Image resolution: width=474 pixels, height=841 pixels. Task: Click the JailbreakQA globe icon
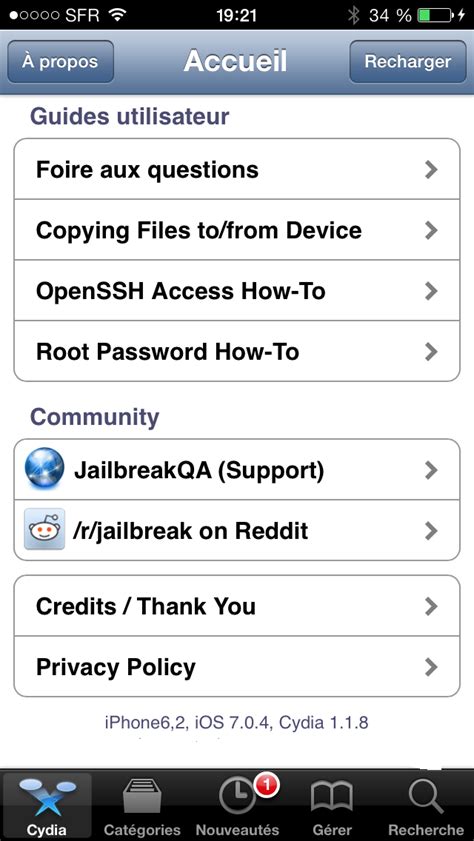coord(45,468)
